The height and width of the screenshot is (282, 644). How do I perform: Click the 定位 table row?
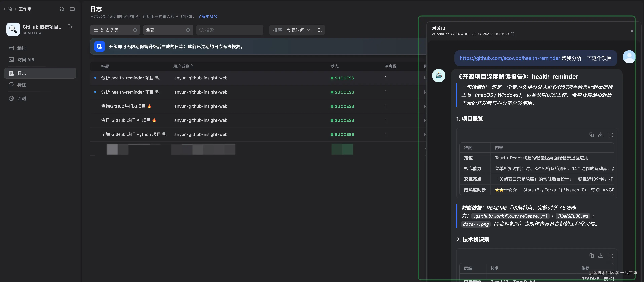point(537,158)
